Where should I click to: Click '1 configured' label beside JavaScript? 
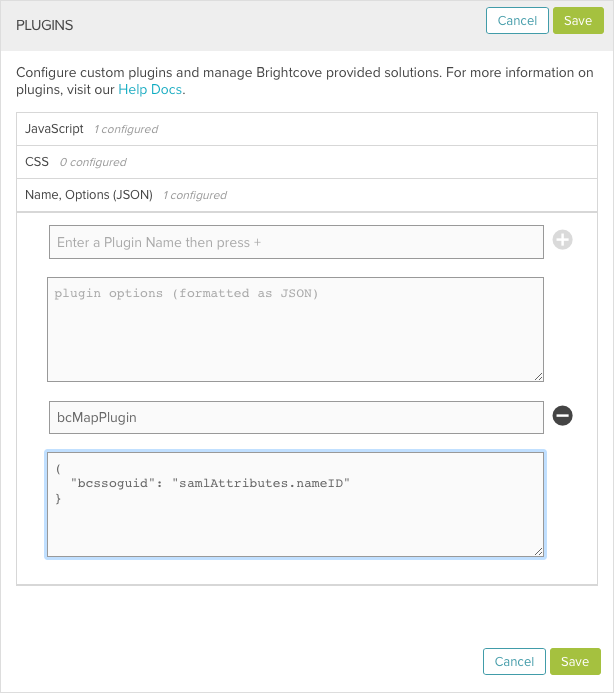126,130
